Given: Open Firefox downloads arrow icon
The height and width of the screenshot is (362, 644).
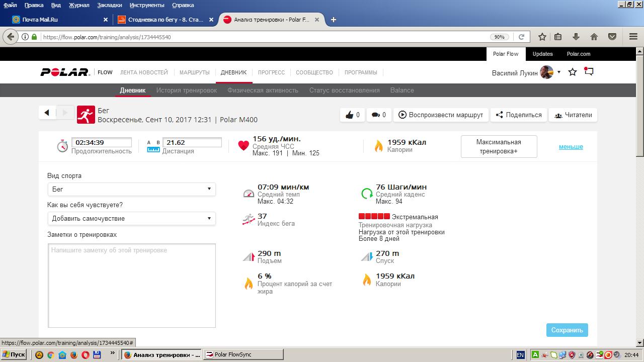Looking at the screenshot, I should point(576,37).
